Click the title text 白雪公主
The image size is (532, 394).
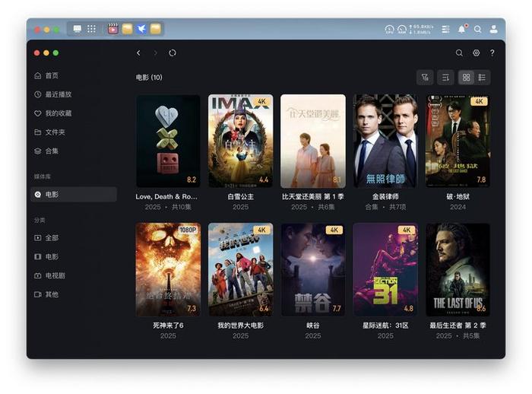[x=241, y=197]
